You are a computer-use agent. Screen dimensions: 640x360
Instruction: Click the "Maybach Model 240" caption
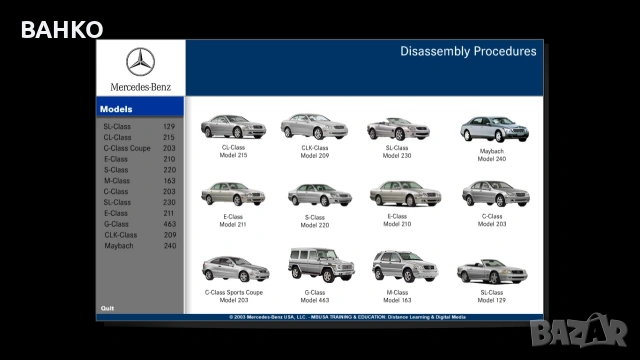(x=492, y=155)
